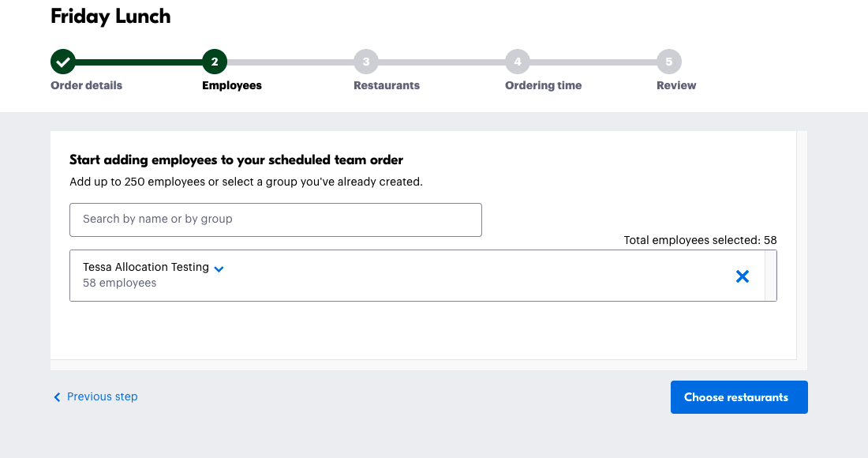Click the step 3 circle icon
This screenshot has height=458, width=868.
(366, 62)
